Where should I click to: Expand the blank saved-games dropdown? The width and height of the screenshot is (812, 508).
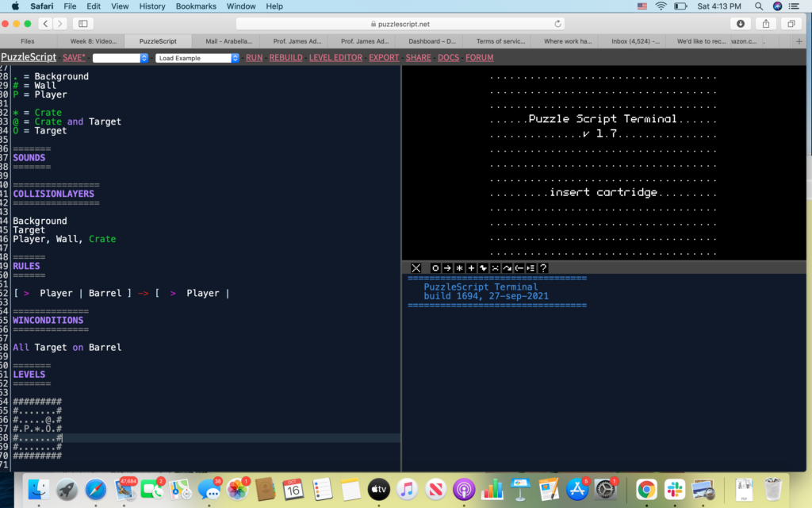pyautogui.click(x=121, y=58)
